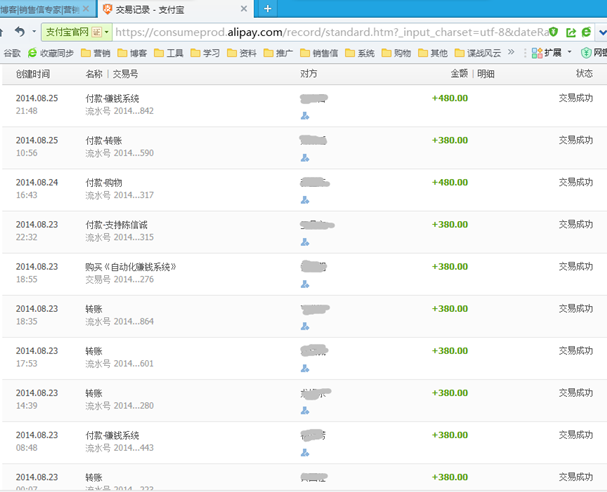
Task: Click contact icon in 08.23 17:53 row
Action: (305, 368)
